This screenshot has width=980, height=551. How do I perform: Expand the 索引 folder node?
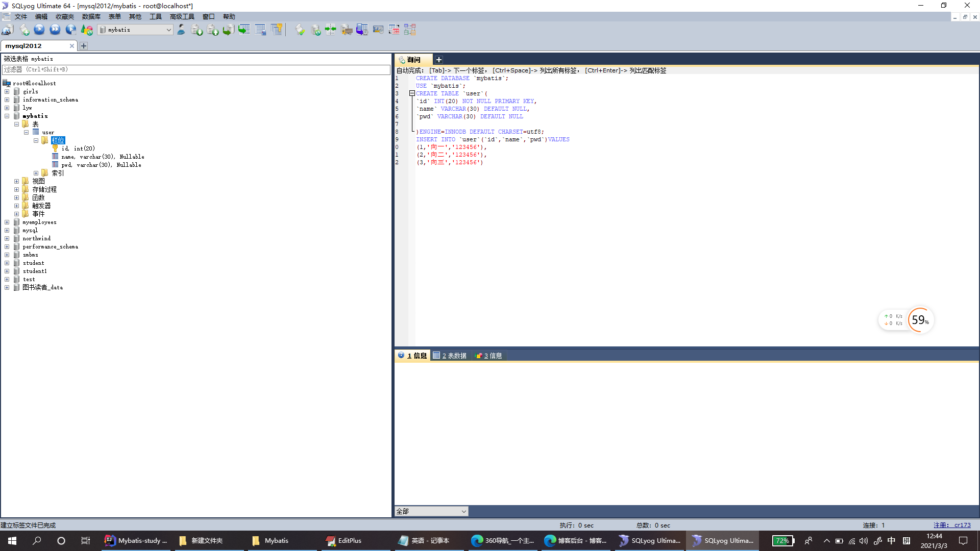(x=36, y=173)
